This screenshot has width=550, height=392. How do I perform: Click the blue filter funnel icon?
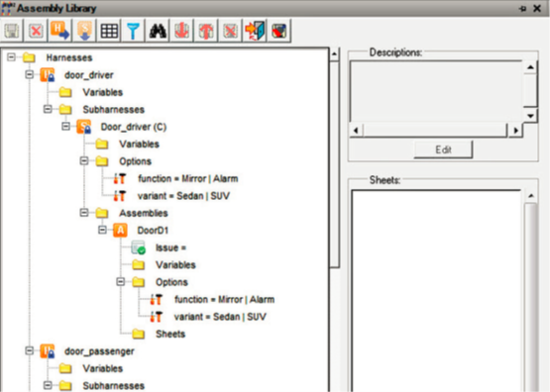click(134, 31)
